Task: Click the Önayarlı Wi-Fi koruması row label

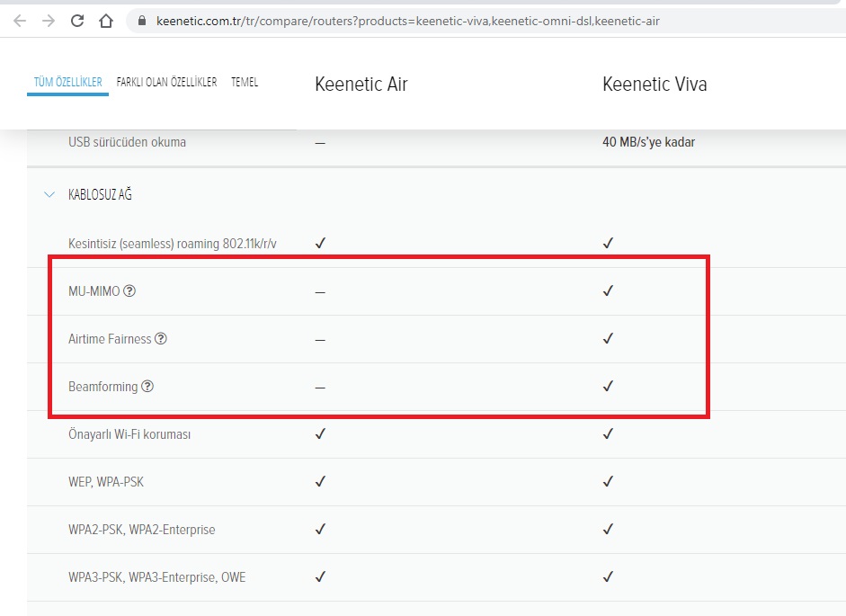Action: tap(129, 434)
